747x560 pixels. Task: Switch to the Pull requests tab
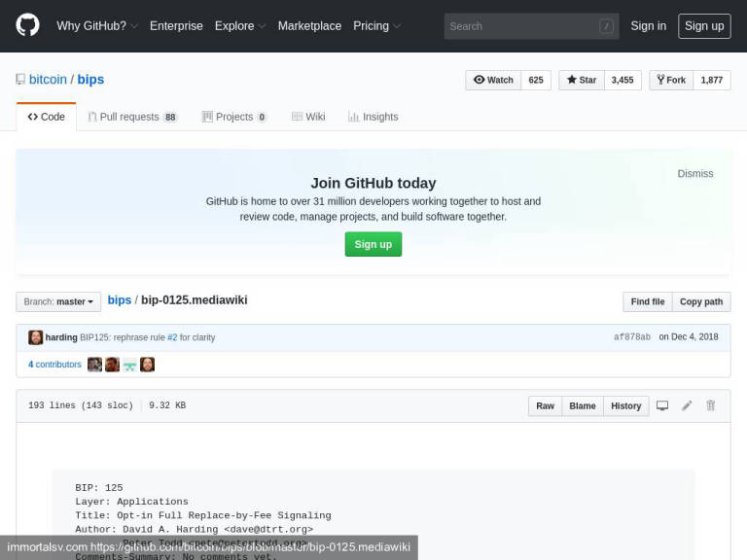(132, 117)
